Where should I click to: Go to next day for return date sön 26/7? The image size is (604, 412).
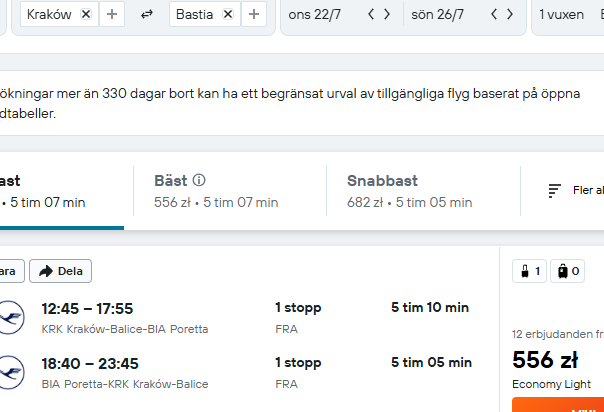[x=510, y=14]
